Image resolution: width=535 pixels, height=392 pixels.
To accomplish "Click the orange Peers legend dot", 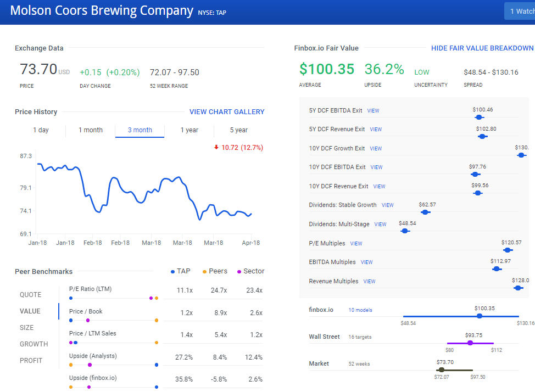I will coord(204,272).
